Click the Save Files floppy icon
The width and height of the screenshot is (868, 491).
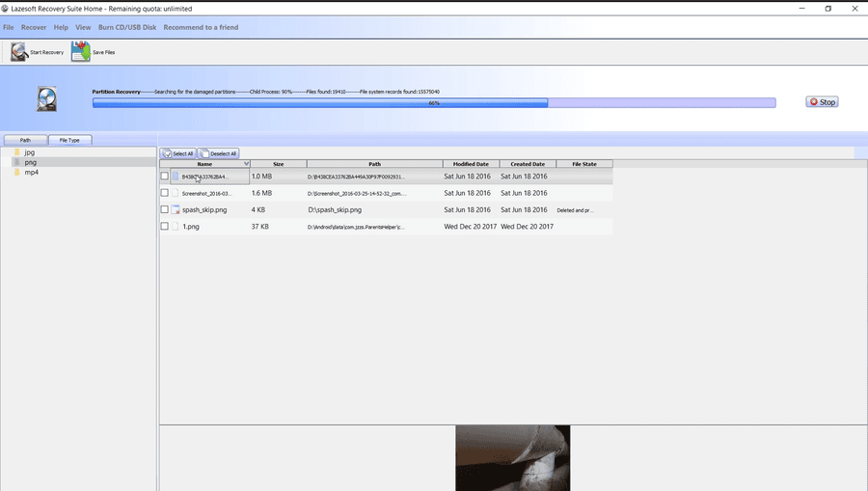coord(80,51)
